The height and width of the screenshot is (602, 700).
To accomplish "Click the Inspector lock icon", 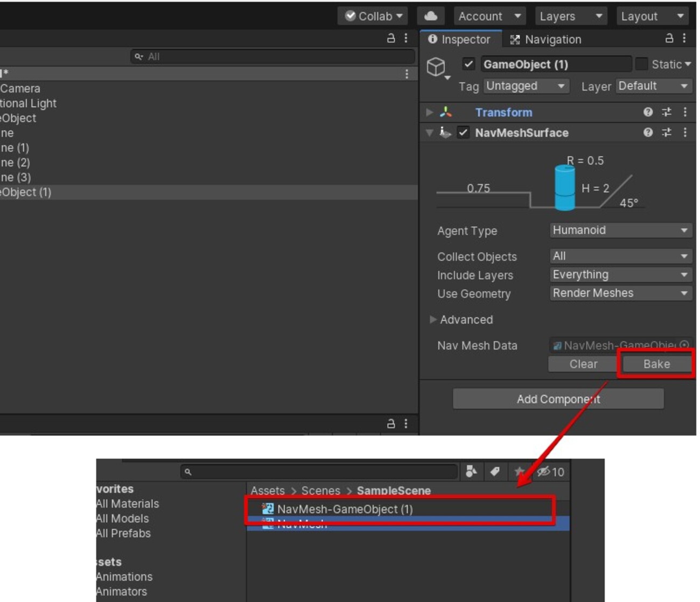I will click(x=669, y=38).
